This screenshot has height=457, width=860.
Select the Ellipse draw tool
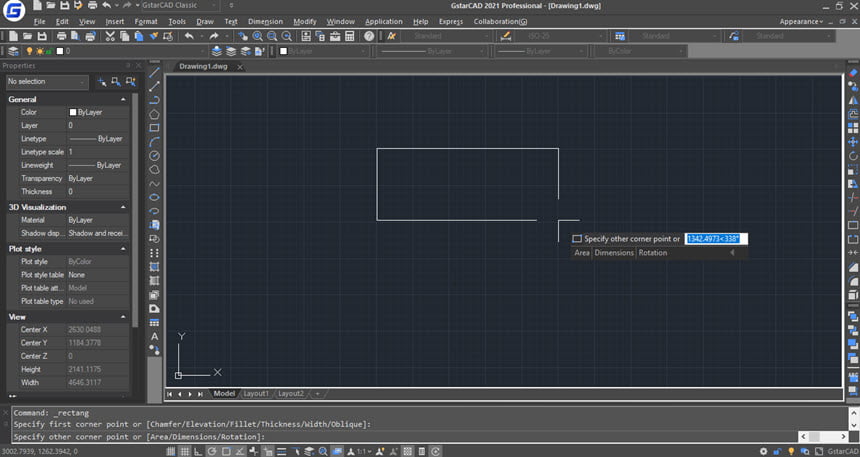coord(154,198)
